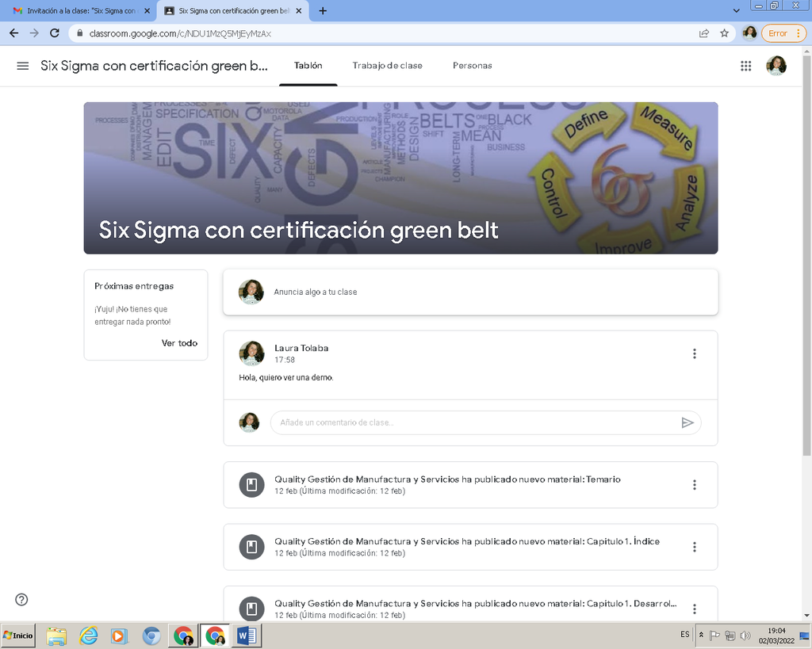This screenshot has width=812, height=649.
Task: Open Windows Media Player from the taskbar
Action: (119, 636)
